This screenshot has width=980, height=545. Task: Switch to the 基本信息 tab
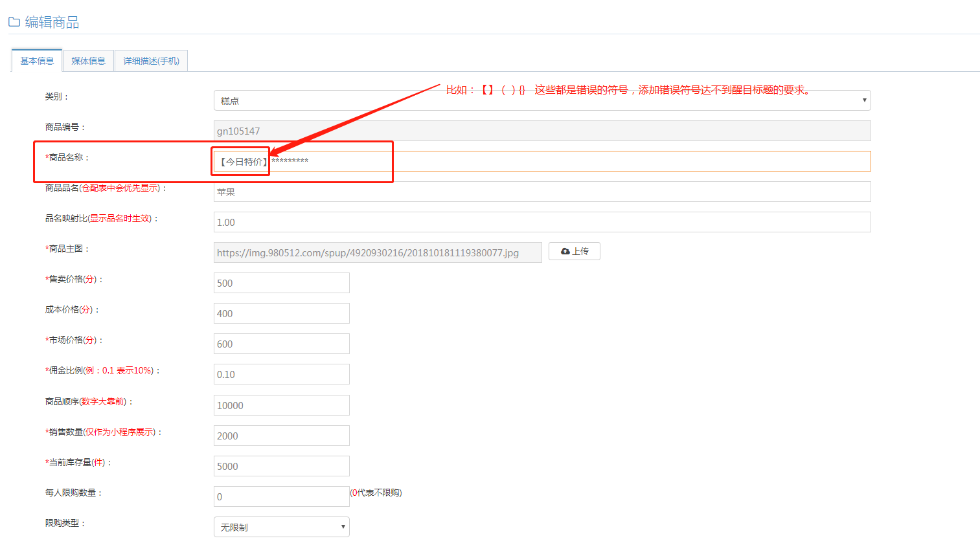[37, 61]
